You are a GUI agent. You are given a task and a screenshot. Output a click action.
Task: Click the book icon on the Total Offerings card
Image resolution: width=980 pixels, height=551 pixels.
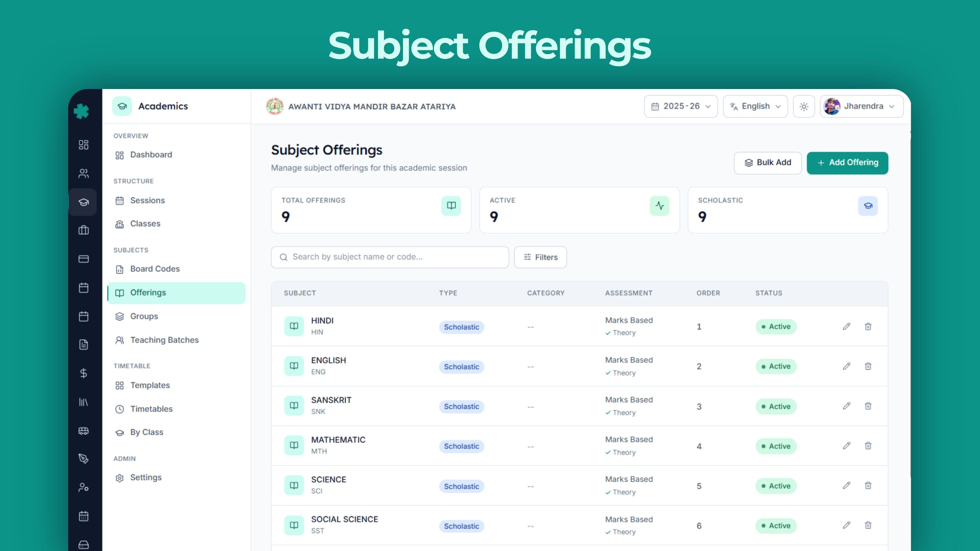pyautogui.click(x=451, y=206)
